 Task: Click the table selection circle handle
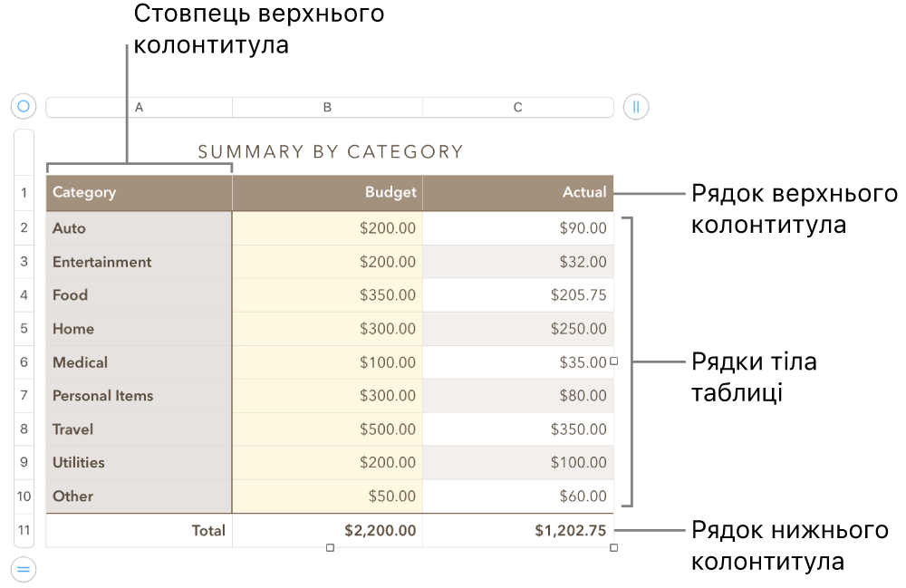[x=24, y=106]
